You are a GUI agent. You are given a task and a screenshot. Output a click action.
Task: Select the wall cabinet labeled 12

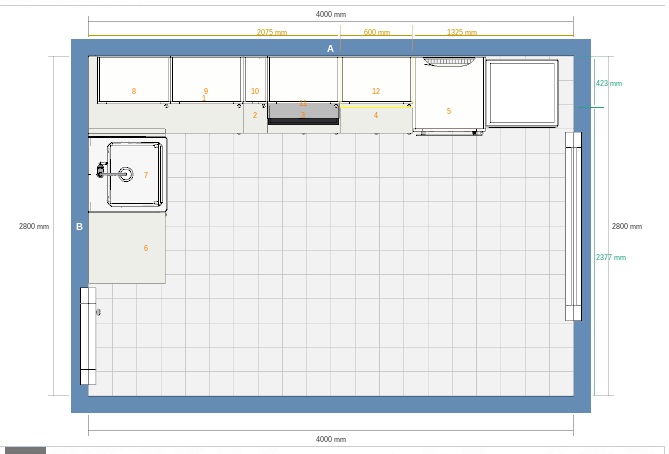pyautogui.click(x=376, y=80)
